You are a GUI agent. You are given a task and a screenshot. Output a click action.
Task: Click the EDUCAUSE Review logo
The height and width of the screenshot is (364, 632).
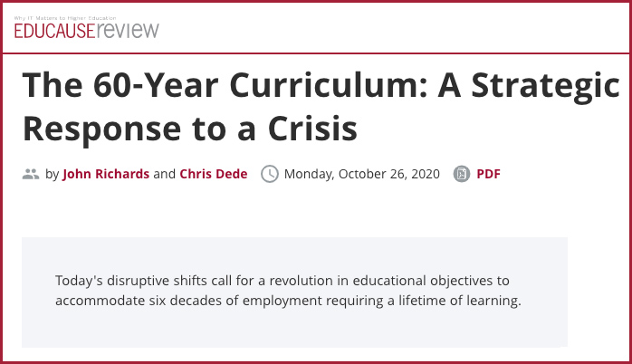(87, 27)
